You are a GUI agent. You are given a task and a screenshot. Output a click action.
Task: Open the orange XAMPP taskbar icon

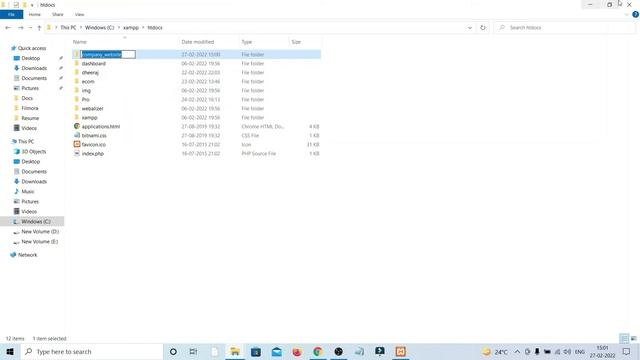pos(400,351)
